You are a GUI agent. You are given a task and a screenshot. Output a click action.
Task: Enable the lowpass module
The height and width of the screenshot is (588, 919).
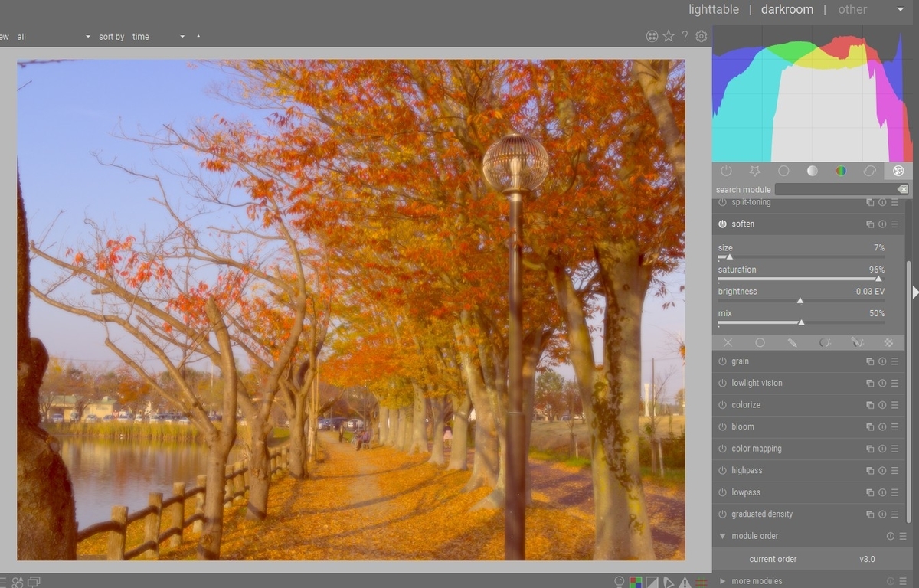pos(722,492)
